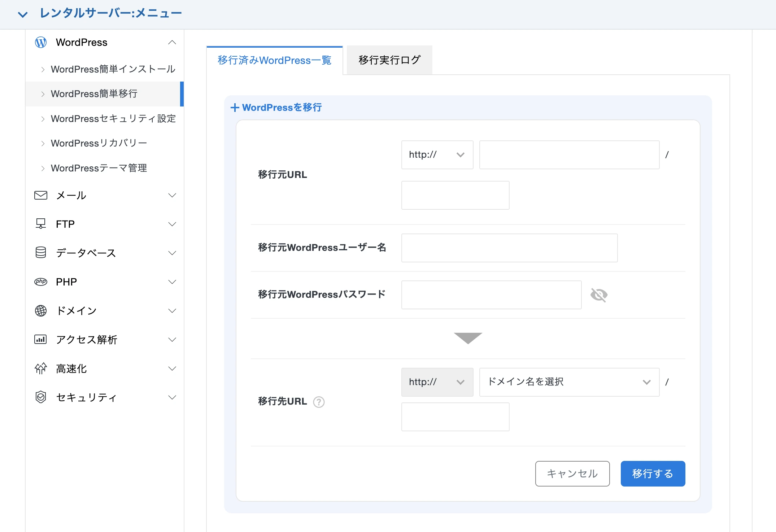Expand the PHP menu section
The width and height of the screenshot is (776, 532).
pos(172,282)
